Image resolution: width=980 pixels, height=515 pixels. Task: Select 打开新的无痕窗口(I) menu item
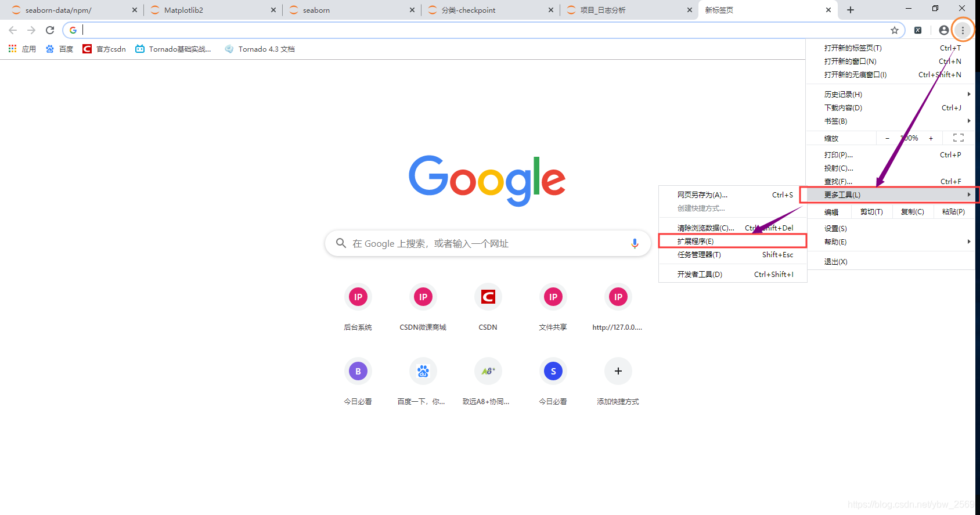pyautogui.click(x=891, y=74)
